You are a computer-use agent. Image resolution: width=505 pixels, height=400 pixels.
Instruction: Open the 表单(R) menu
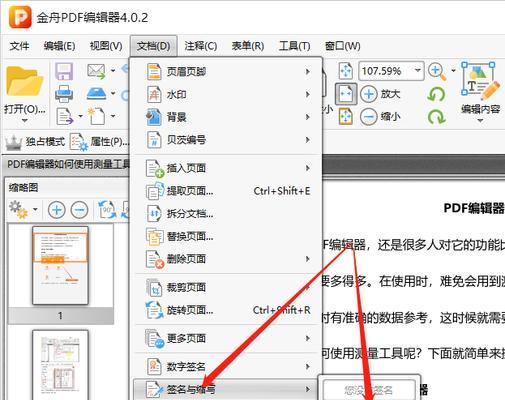[x=248, y=46]
